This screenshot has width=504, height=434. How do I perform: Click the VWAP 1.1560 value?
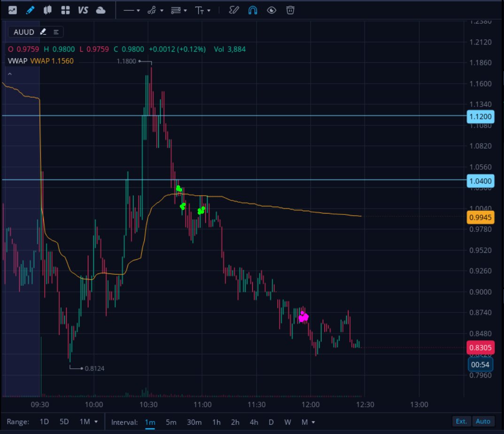(x=52, y=61)
